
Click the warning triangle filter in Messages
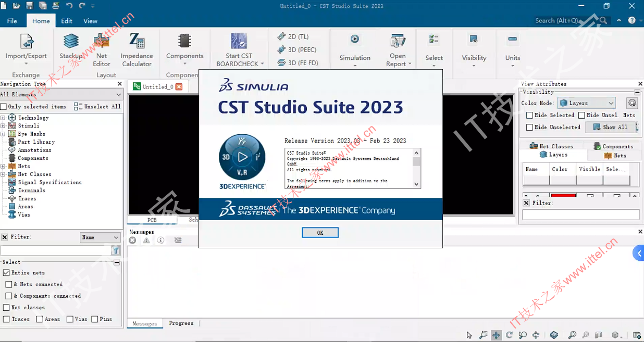(146, 240)
